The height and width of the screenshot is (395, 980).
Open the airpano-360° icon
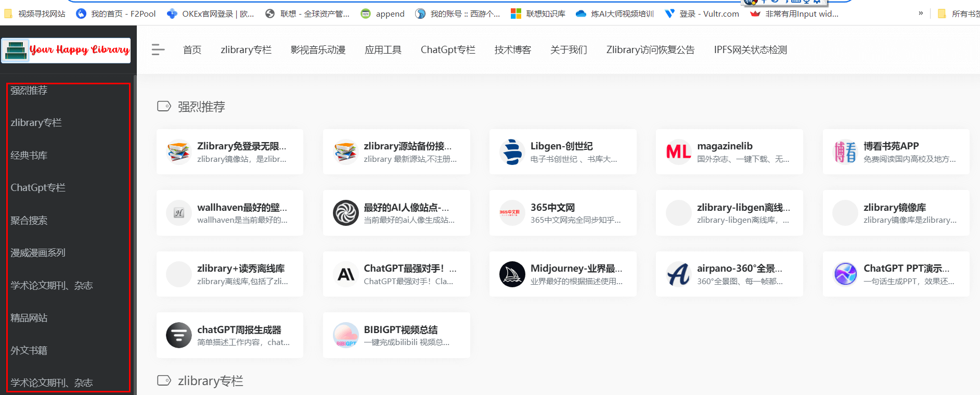678,274
